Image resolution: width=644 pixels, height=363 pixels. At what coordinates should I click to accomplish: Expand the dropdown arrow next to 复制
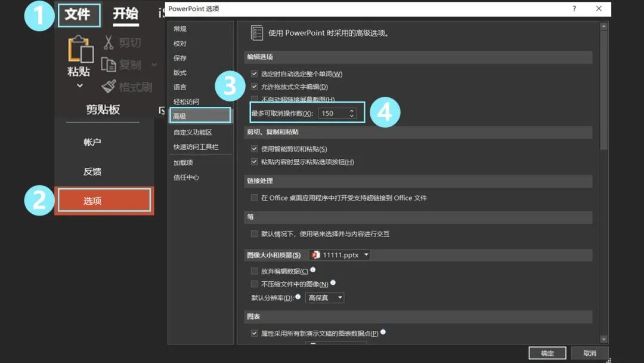[154, 64]
